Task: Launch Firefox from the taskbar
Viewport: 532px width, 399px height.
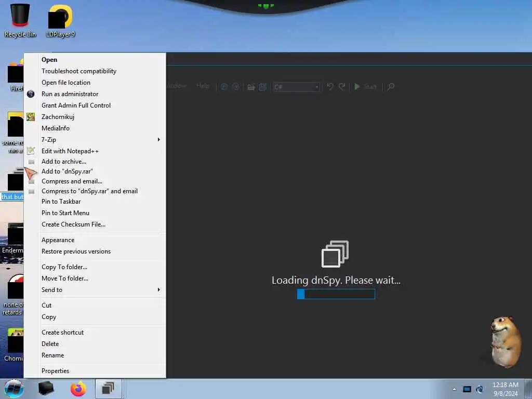Action: tap(78, 389)
